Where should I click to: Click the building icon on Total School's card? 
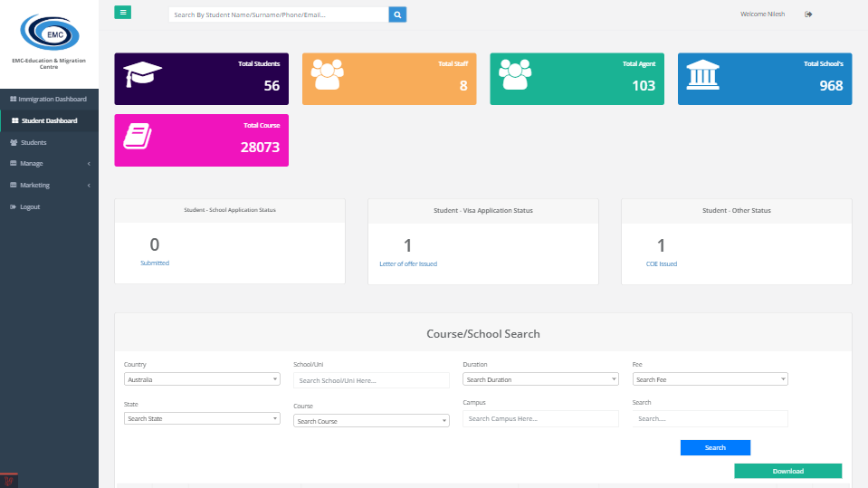click(703, 75)
